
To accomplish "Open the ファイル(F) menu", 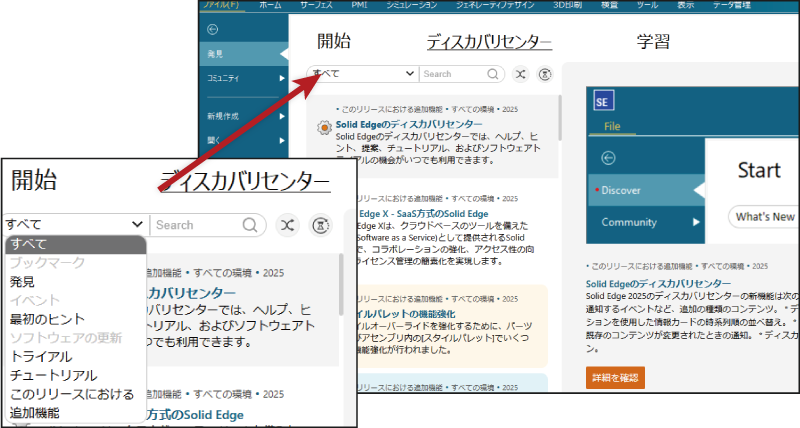I will click(x=222, y=5).
